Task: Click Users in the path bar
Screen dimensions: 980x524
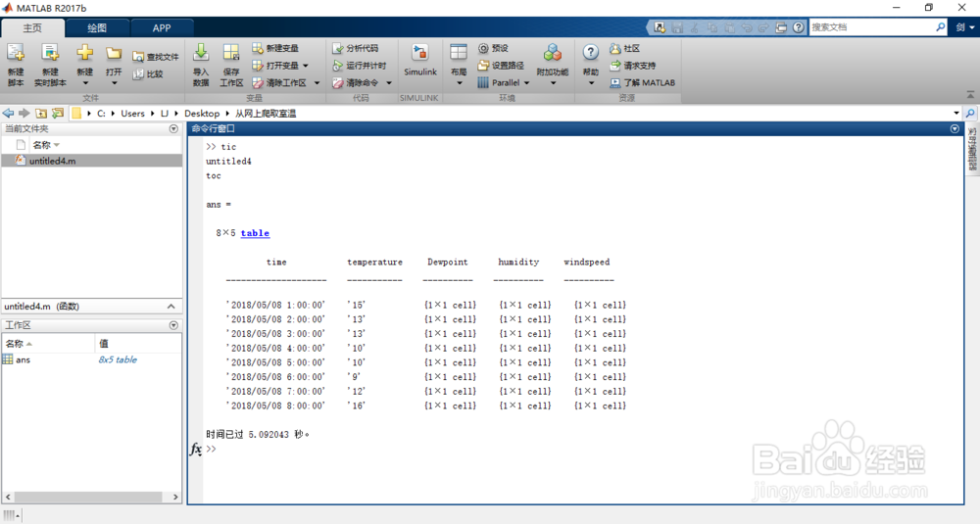Action: [x=132, y=113]
